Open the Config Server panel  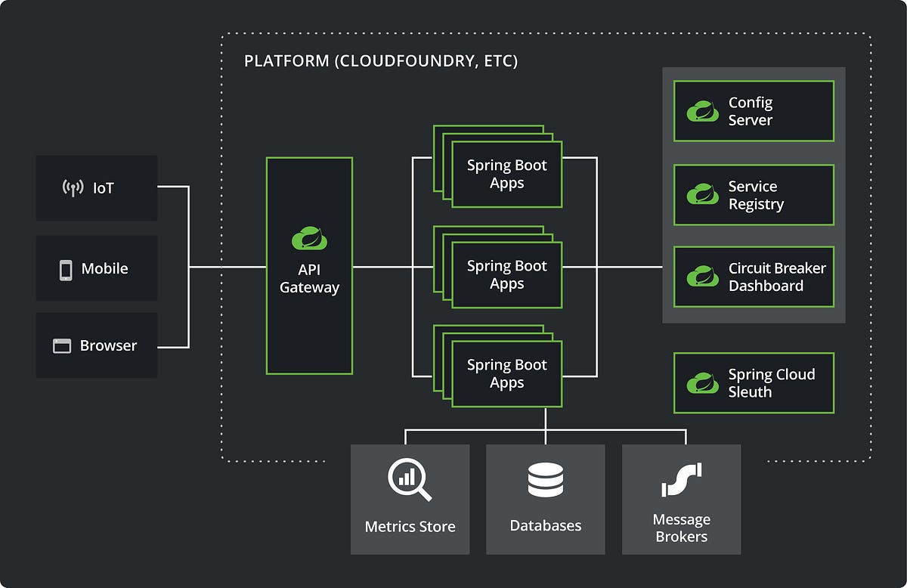click(x=753, y=111)
